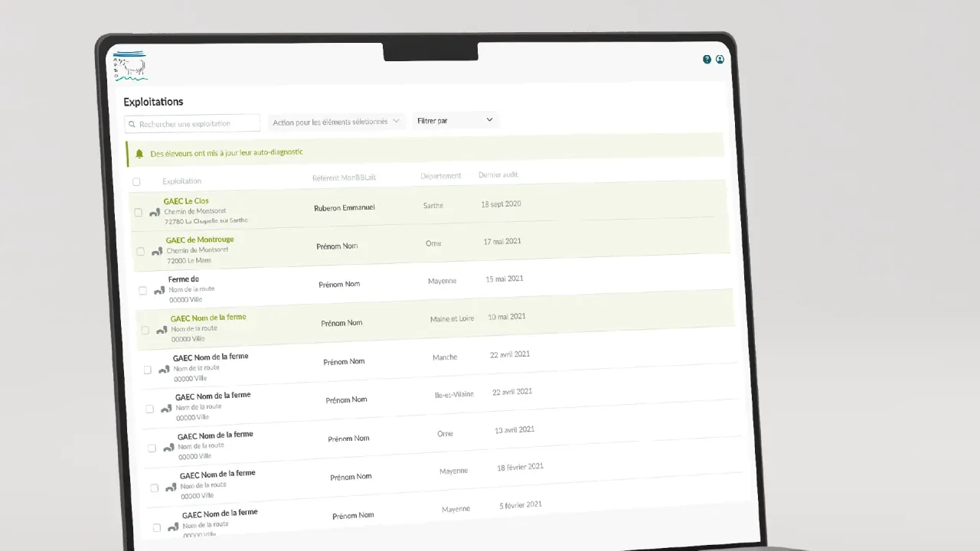Screen dimensions: 980x551
Task: Open the GAEC Le Clos farm link
Action: click(186, 201)
